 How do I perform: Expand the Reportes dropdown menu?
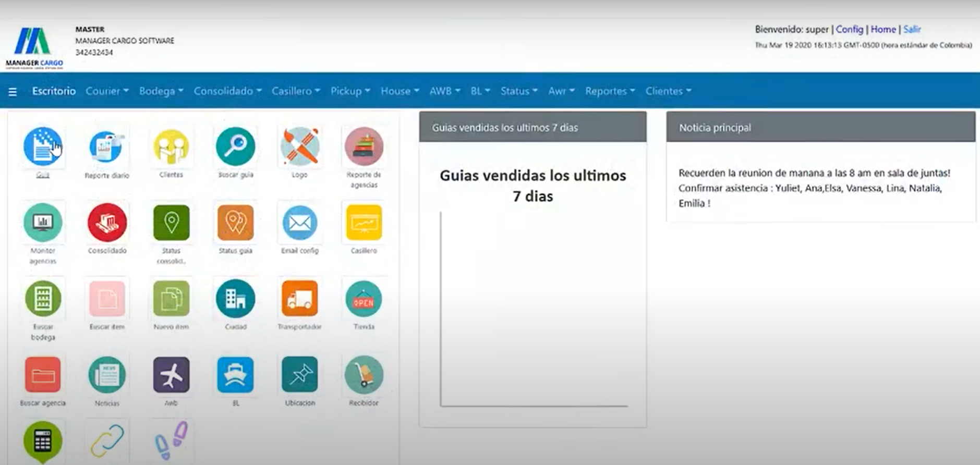610,91
